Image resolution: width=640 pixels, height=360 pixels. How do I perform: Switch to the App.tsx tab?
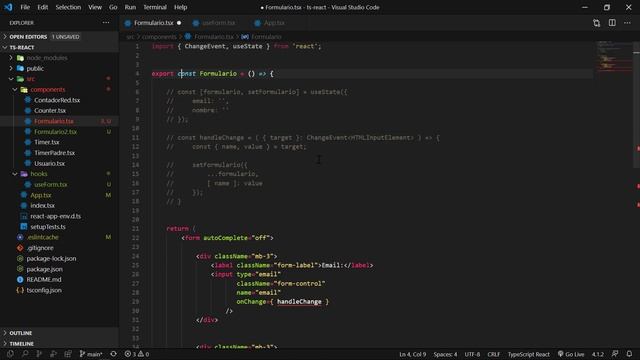click(x=273, y=23)
